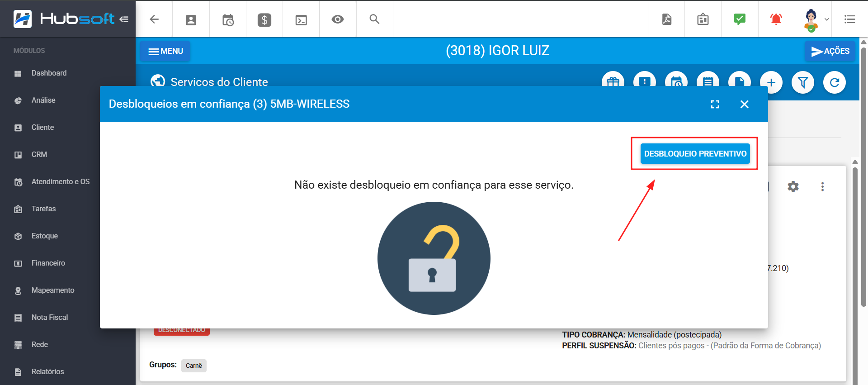Click the Carnê group tag
Image resolution: width=868 pixels, height=385 pixels.
point(194,366)
